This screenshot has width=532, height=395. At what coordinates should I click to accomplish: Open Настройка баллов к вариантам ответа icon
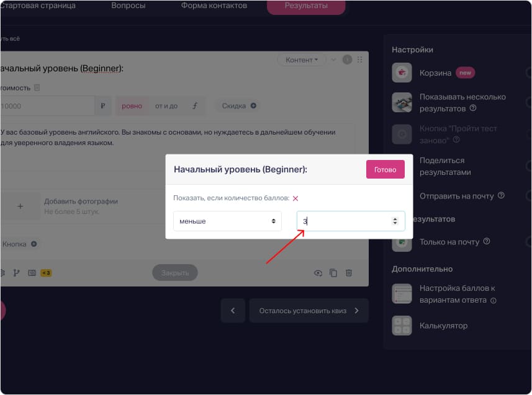coord(402,293)
